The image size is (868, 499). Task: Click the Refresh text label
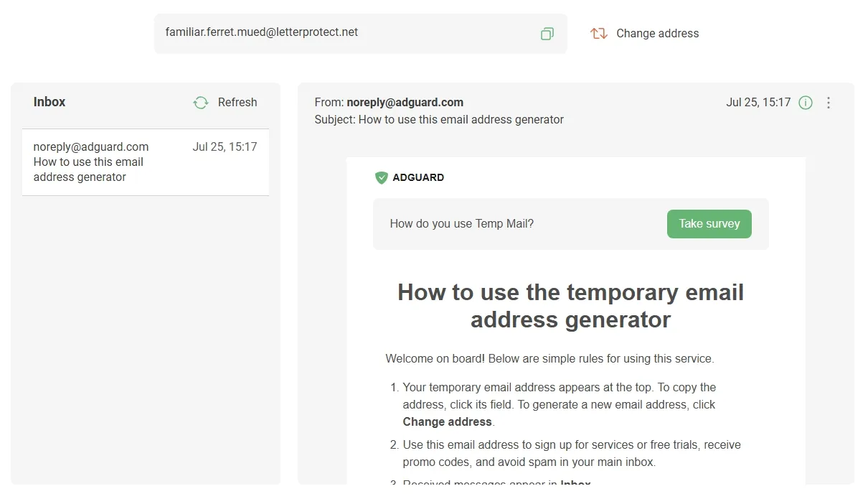[237, 103]
